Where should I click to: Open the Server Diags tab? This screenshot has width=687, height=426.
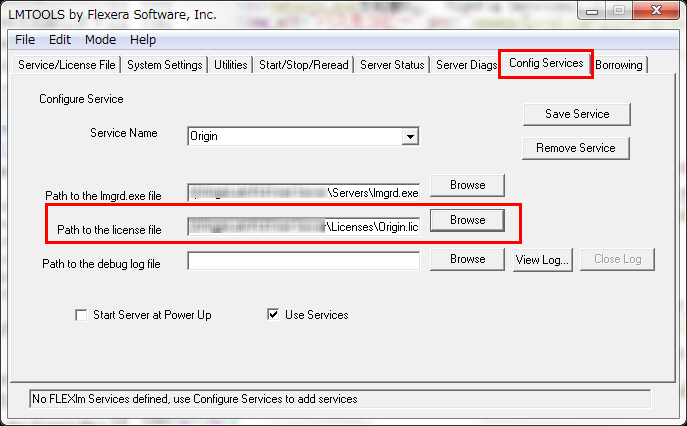coord(466,65)
